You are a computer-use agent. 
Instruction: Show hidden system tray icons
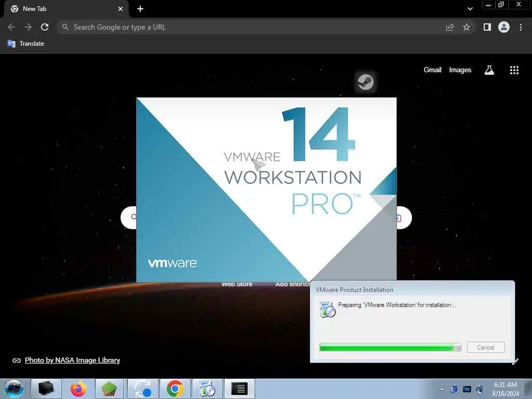coord(442,389)
